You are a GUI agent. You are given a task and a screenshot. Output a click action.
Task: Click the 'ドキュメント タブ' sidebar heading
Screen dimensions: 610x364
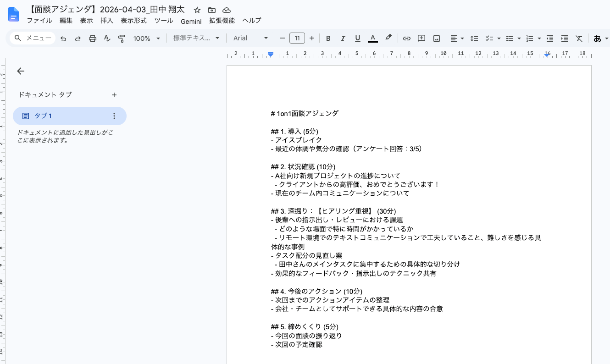[x=45, y=95]
